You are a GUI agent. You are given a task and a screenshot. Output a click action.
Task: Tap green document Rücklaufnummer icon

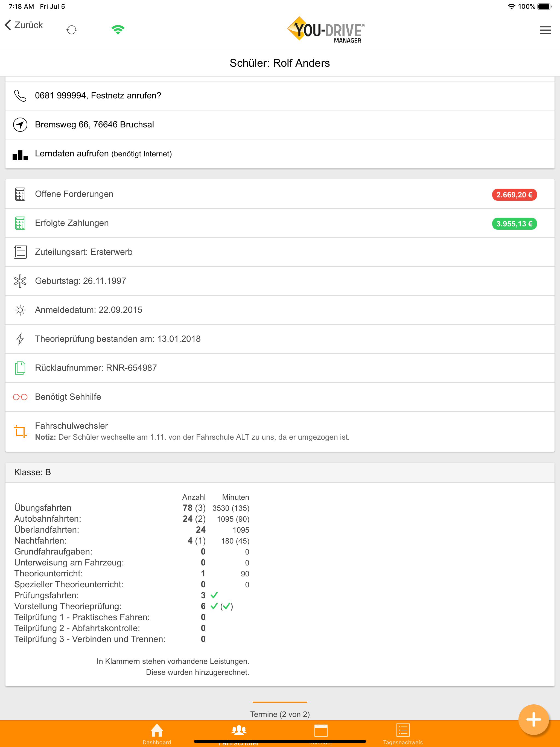[20, 368]
